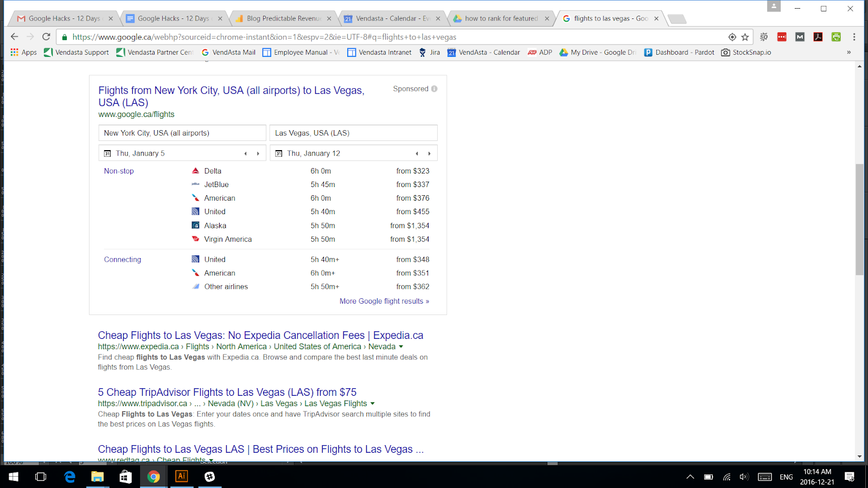
Task: Reload the current page
Action: click(46, 37)
